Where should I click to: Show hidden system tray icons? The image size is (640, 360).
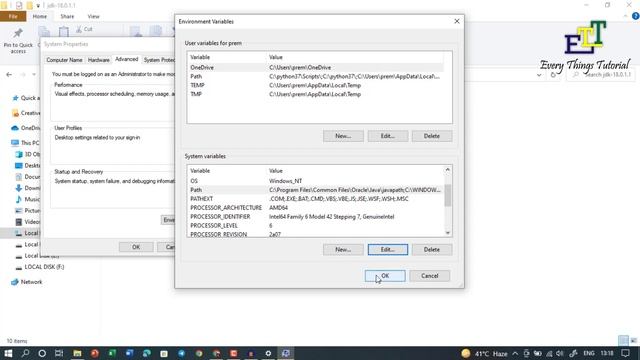pyautogui.click(x=515, y=353)
